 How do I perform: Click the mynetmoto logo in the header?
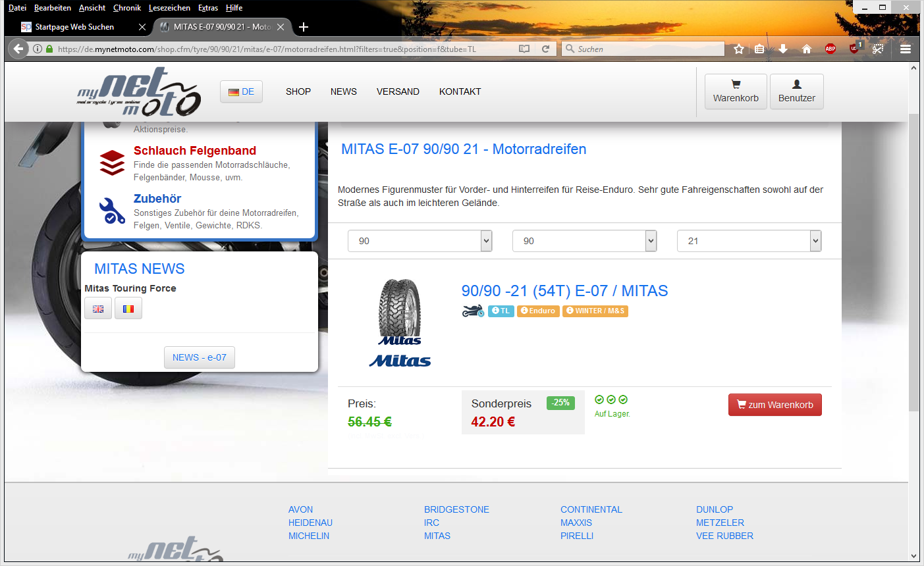pyautogui.click(x=138, y=92)
